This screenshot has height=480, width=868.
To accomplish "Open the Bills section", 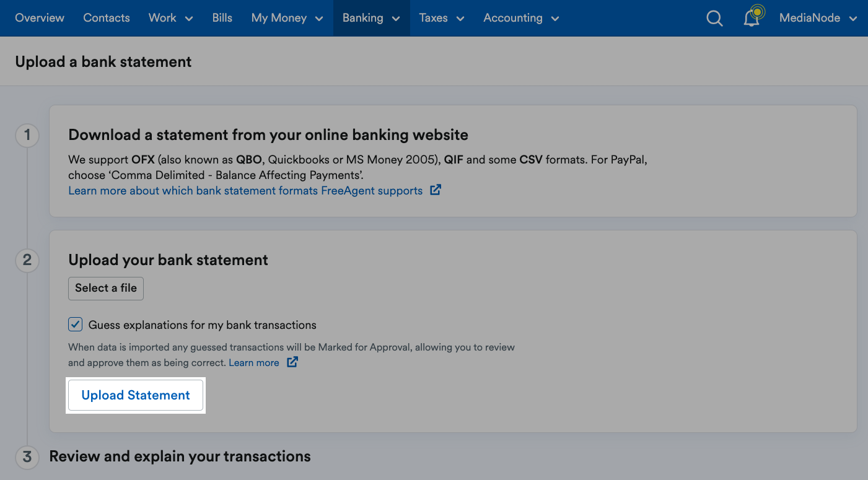I will tap(222, 18).
